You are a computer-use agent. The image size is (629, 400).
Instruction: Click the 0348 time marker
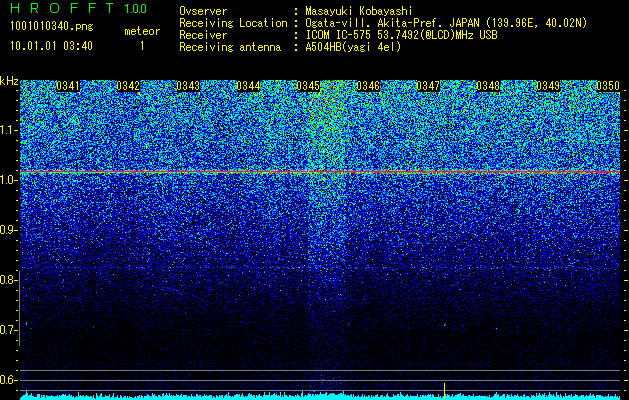tap(488, 86)
